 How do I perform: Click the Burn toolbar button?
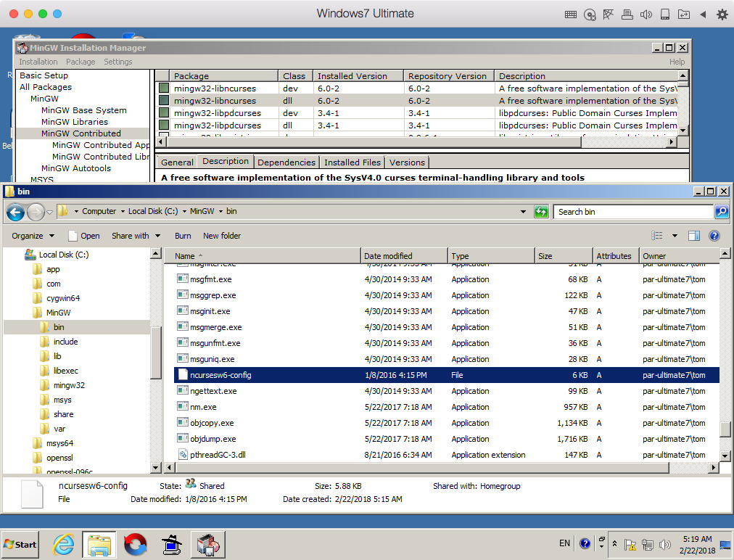click(x=183, y=236)
